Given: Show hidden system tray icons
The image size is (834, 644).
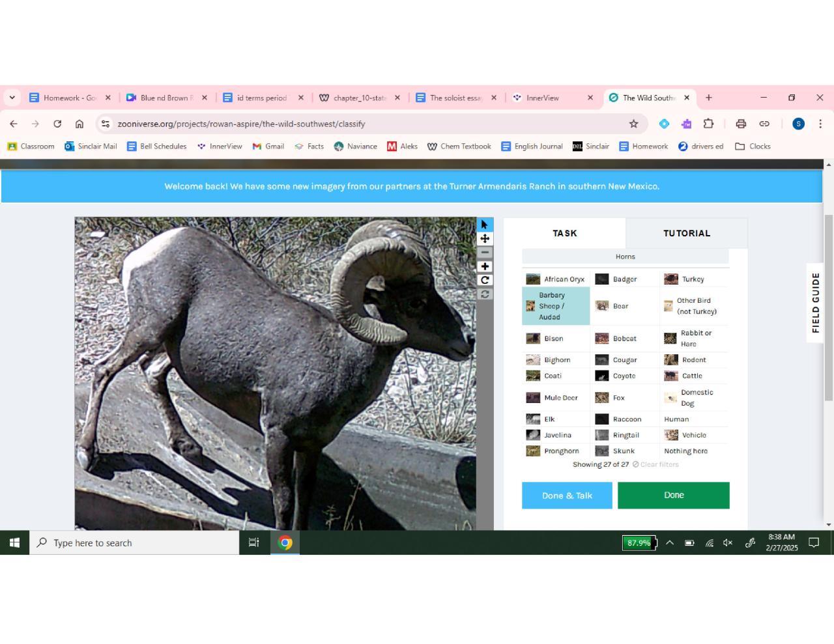Looking at the screenshot, I should [x=669, y=542].
